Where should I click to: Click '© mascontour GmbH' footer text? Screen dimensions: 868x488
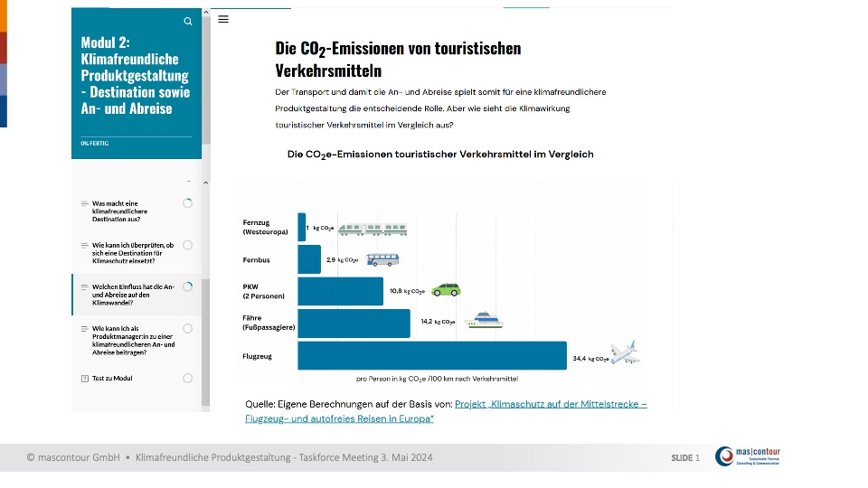point(73,457)
